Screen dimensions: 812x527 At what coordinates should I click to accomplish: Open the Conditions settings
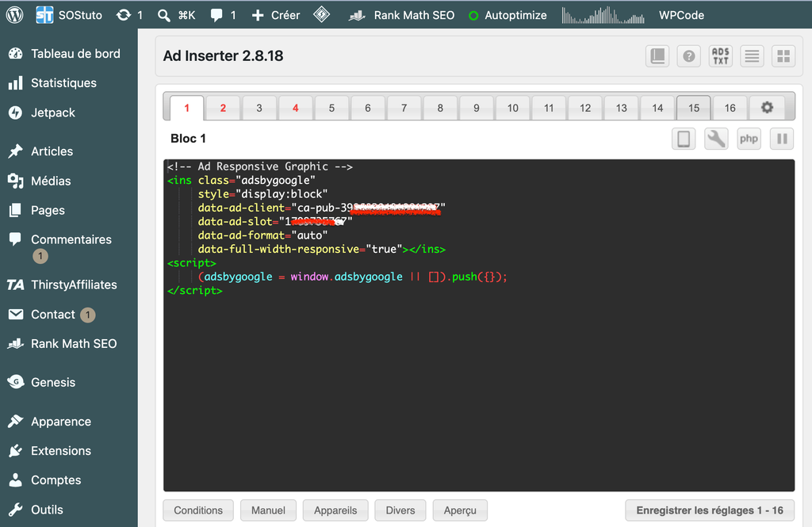click(x=198, y=510)
